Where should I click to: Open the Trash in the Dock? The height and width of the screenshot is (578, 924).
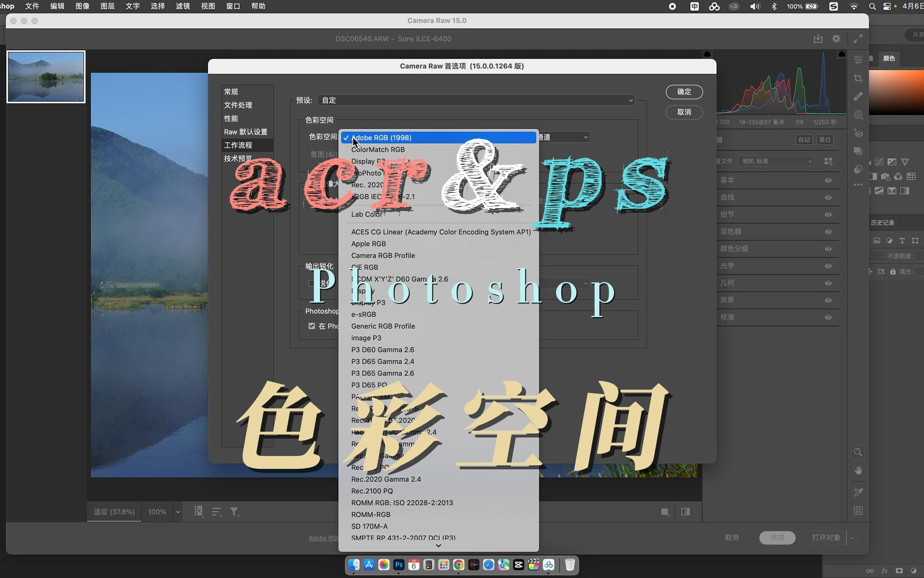click(x=570, y=565)
